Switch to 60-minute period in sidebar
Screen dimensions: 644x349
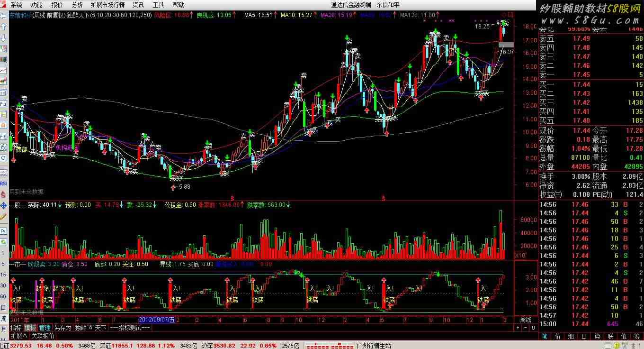[3, 296]
